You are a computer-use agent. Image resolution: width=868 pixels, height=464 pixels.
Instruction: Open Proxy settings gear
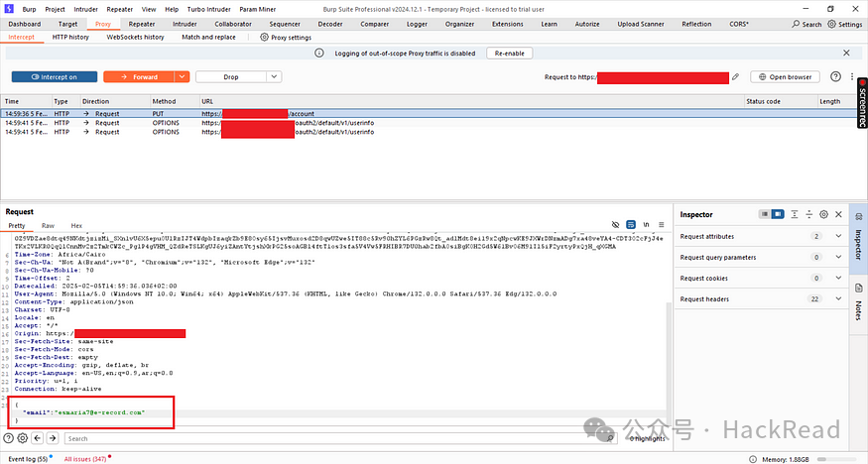(x=264, y=37)
